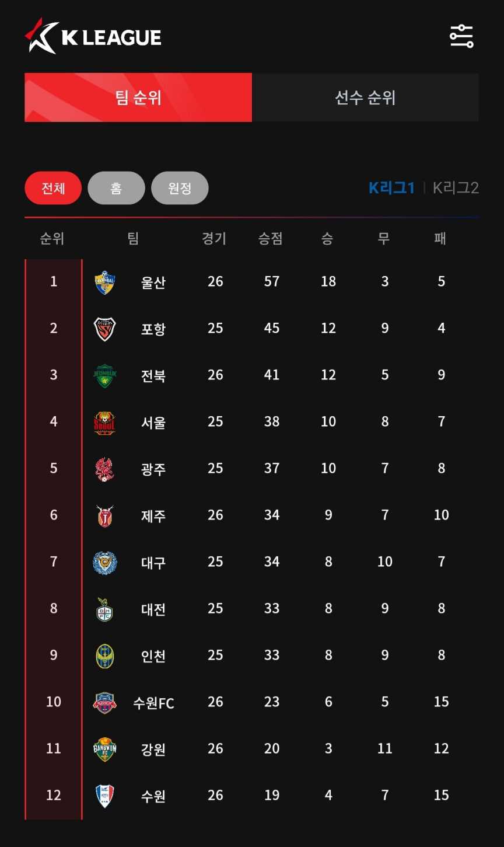Select the Jeonbuk team crest
504x847 pixels.
105,376
